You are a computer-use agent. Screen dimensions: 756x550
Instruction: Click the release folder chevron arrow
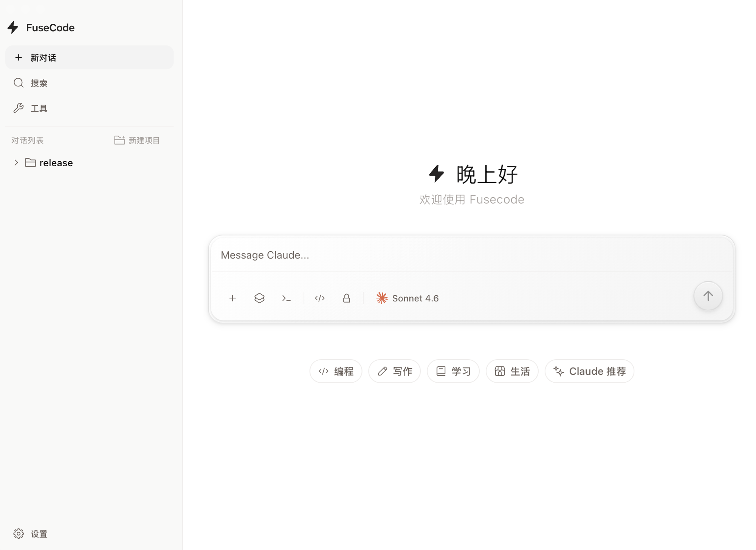(x=16, y=162)
